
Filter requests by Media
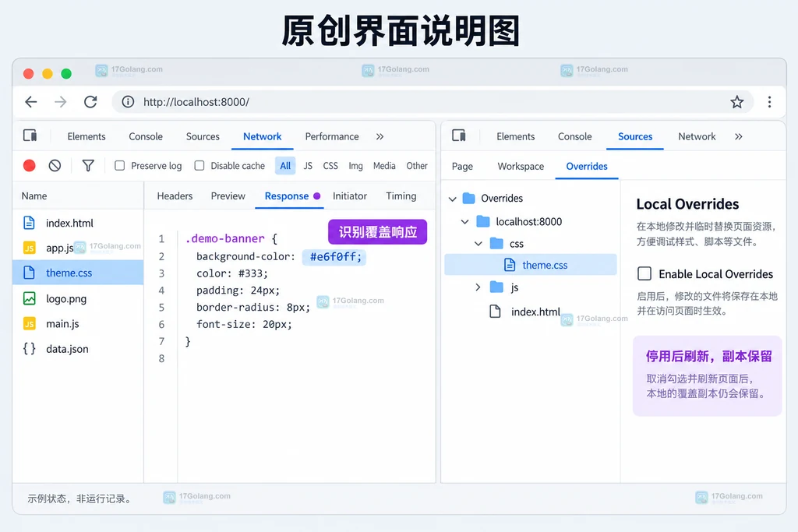(x=384, y=166)
